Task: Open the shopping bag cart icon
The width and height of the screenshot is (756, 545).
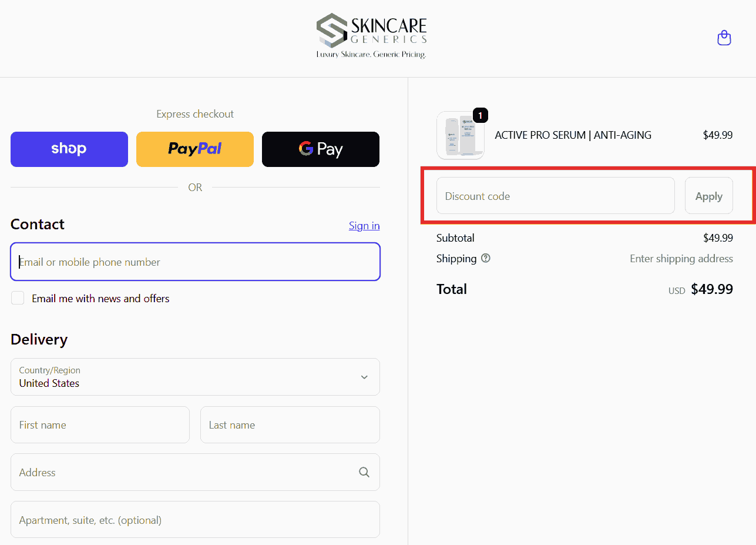Action: (x=724, y=38)
